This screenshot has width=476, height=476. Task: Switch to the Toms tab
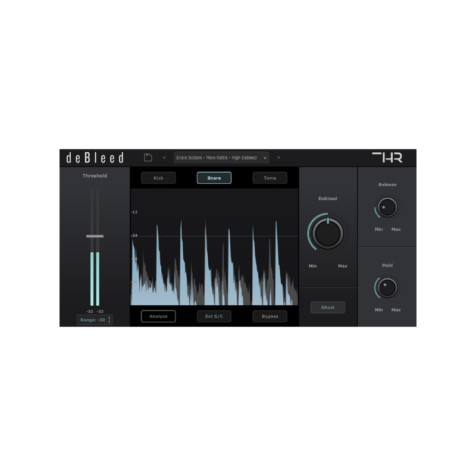click(x=270, y=178)
